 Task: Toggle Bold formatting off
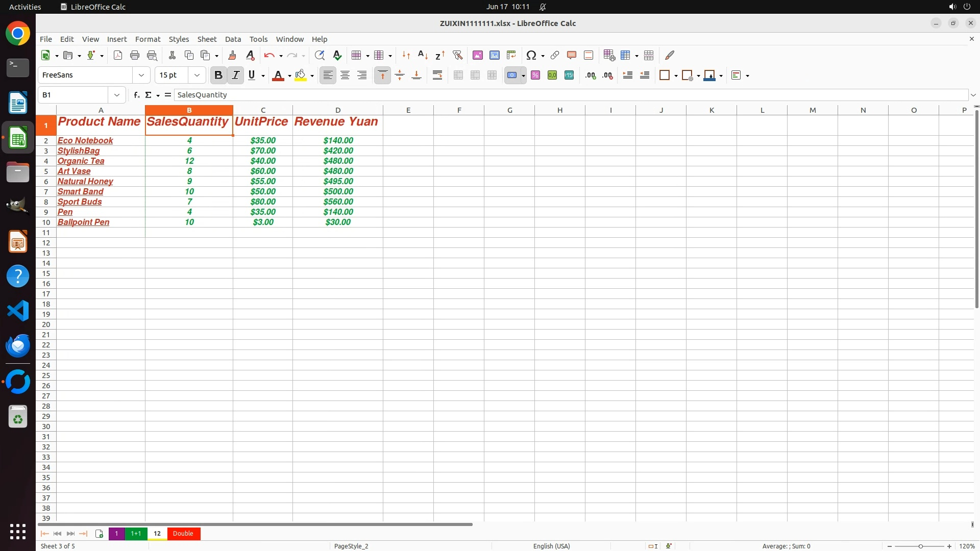click(x=218, y=75)
